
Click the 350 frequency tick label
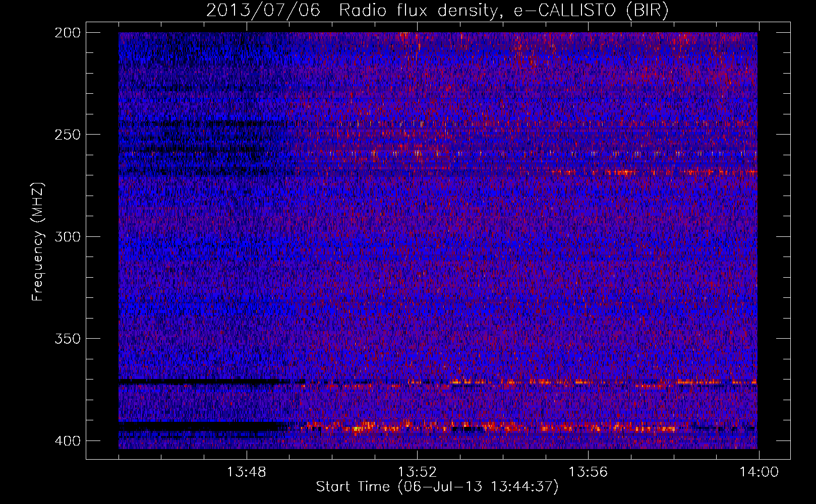click(x=67, y=339)
